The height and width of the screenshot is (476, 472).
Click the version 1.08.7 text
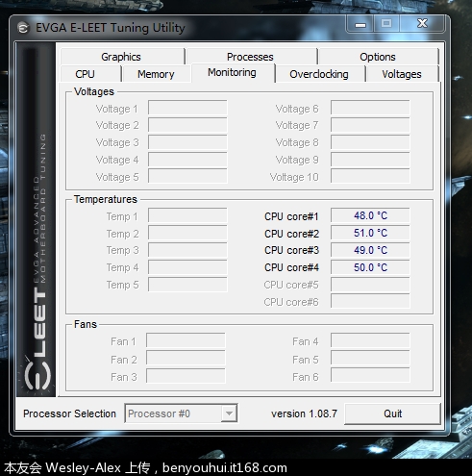tap(304, 413)
